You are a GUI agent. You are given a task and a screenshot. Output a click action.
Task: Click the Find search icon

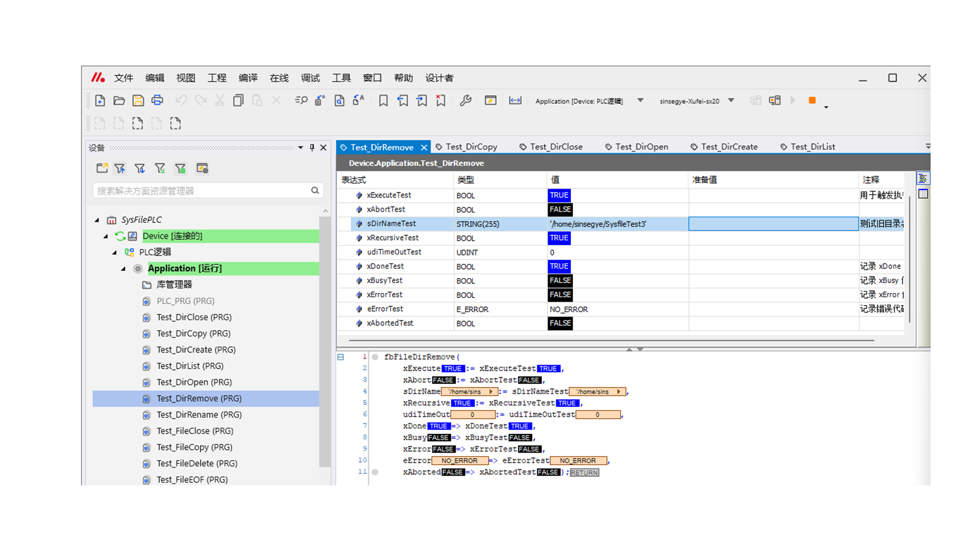tap(301, 101)
